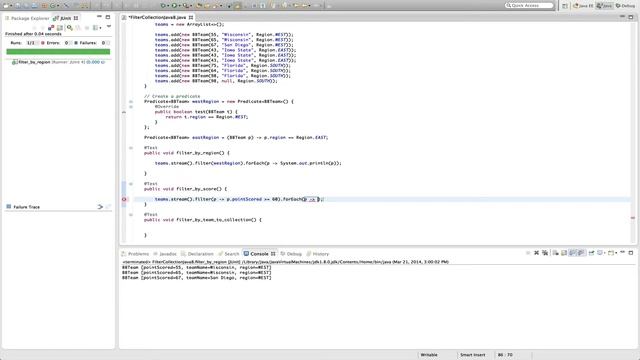The height and width of the screenshot is (360, 640).
Task: Click the Failure Trace filter icon
Action: (x=100, y=207)
